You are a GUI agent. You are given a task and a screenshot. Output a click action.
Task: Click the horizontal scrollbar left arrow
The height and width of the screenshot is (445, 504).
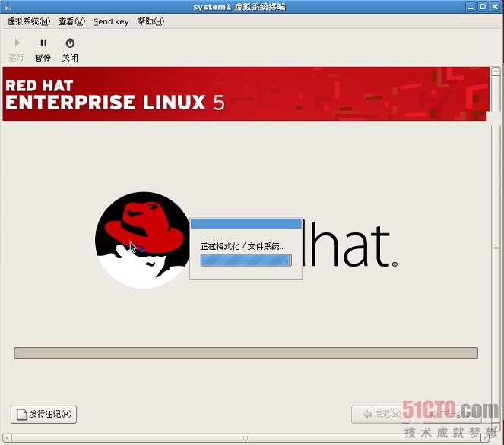(7, 438)
